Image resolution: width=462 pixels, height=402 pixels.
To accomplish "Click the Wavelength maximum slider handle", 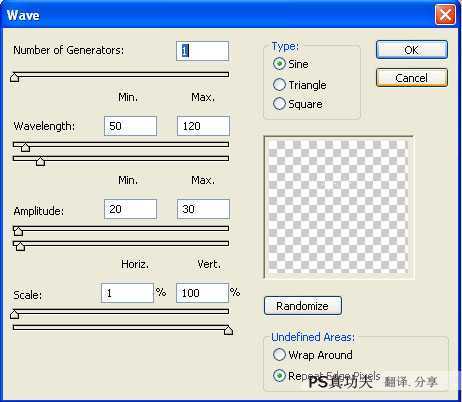I will (40, 161).
